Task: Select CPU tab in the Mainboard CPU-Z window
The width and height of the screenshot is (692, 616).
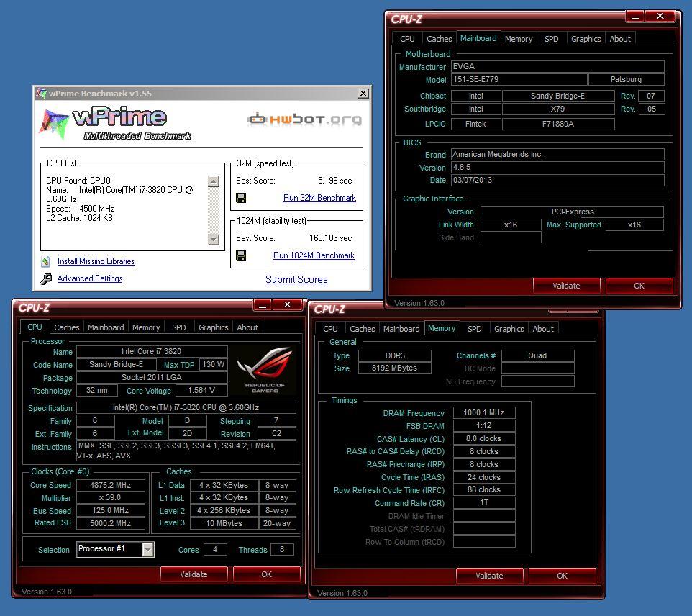Action: (407, 39)
